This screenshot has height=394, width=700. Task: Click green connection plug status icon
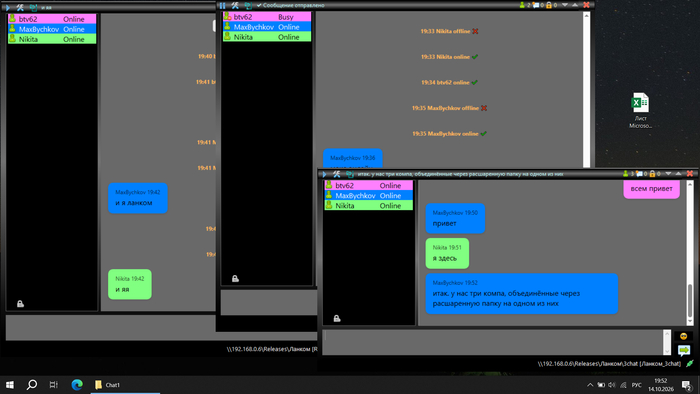(x=690, y=364)
